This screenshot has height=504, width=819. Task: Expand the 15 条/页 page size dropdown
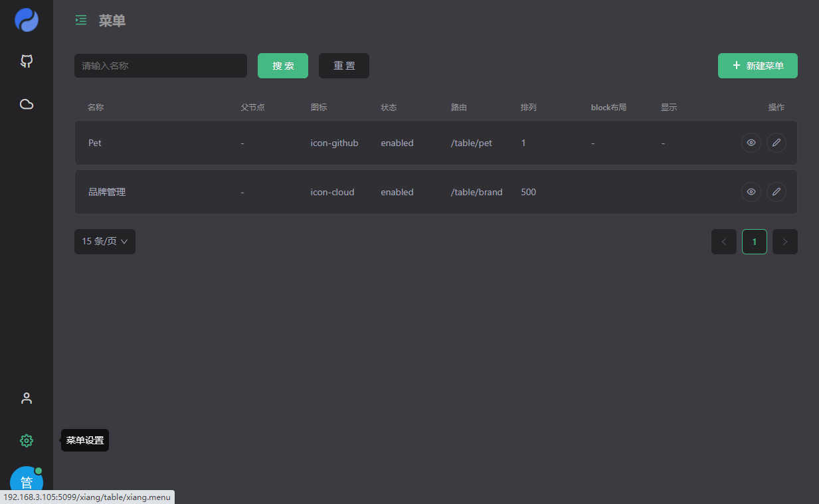105,242
